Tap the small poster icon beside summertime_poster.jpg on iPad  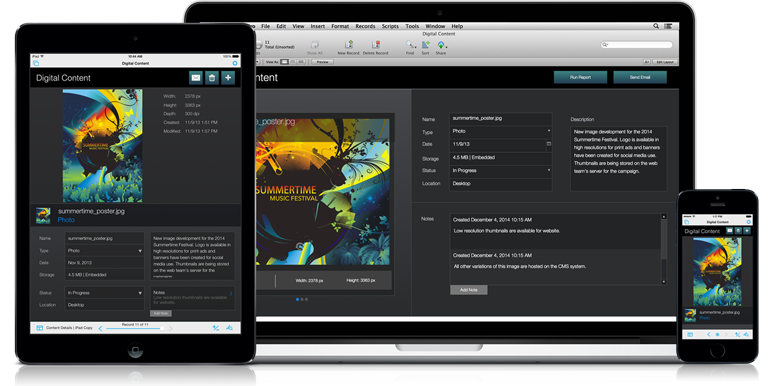click(x=43, y=215)
